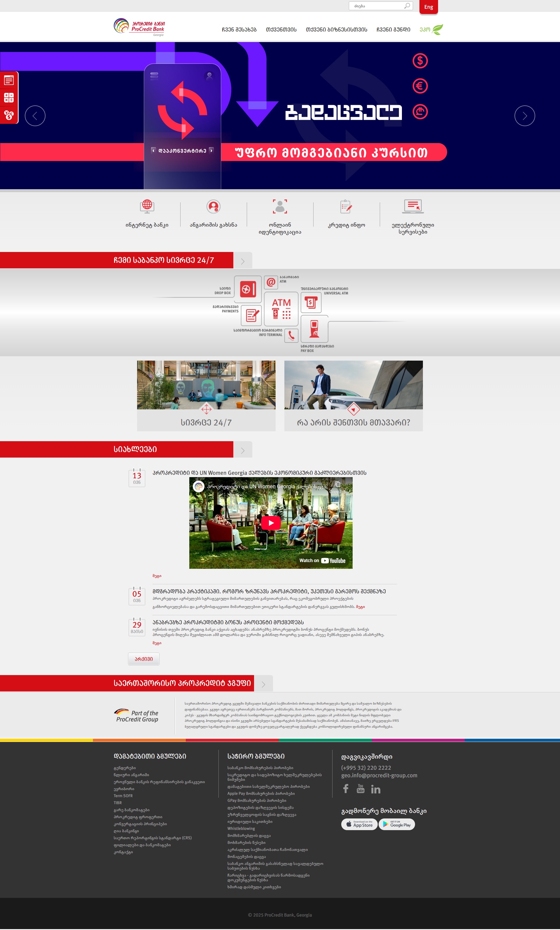Image resolution: width=560 pixels, height=930 pixels.
Task: Open the ჩვენი გუნდი menu item
Action: (x=393, y=30)
